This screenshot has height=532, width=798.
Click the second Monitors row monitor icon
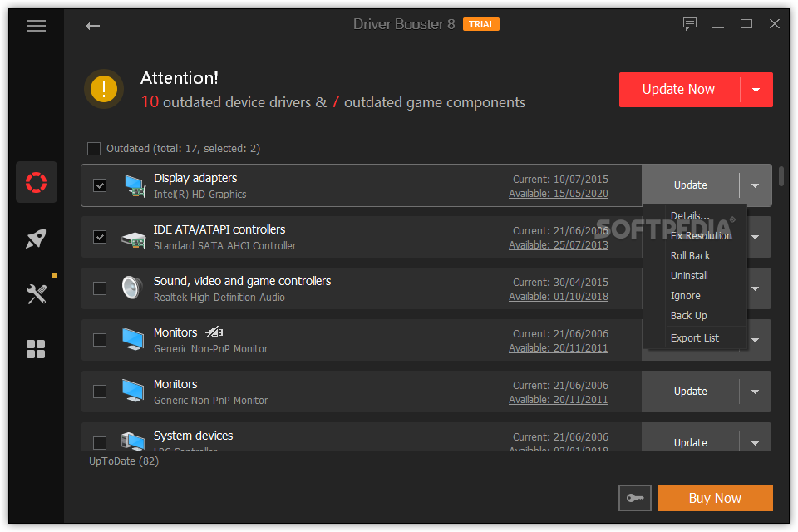133,391
